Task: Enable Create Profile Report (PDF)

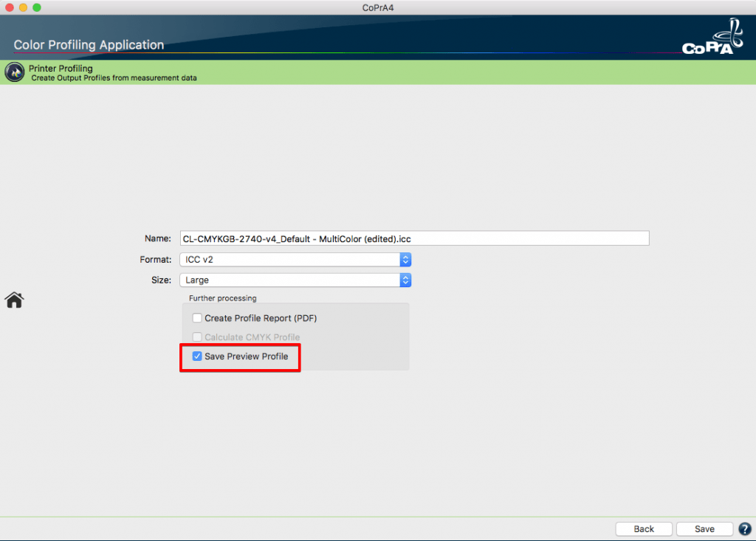Action: [x=197, y=318]
